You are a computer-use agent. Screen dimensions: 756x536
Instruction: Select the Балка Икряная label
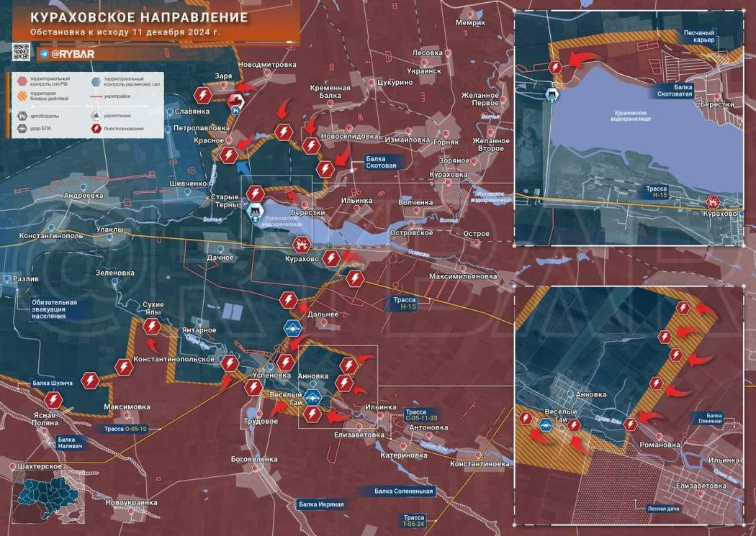[321, 504]
